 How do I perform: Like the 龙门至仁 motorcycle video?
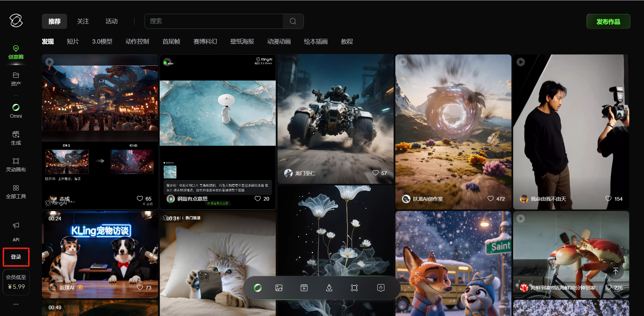coord(375,173)
